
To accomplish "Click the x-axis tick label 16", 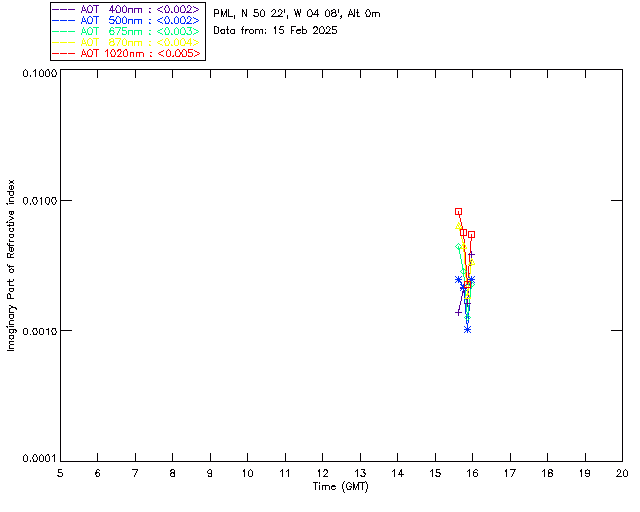I will click(x=473, y=473).
